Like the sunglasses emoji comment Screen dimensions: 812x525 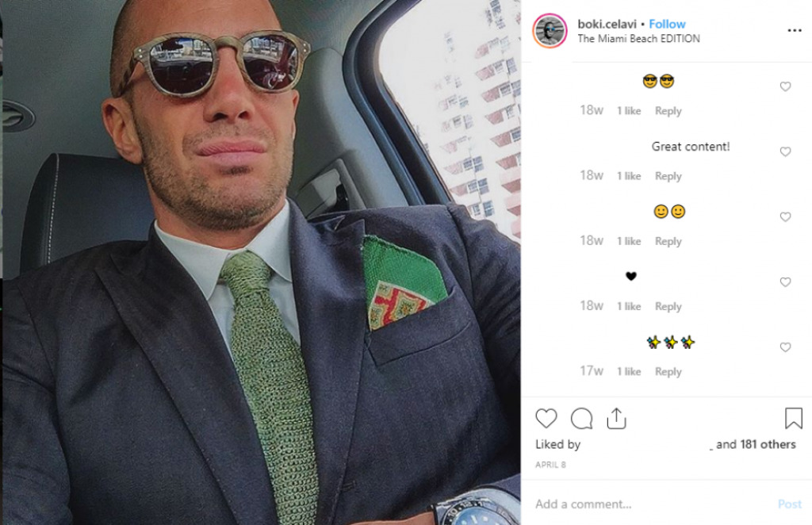(785, 86)
